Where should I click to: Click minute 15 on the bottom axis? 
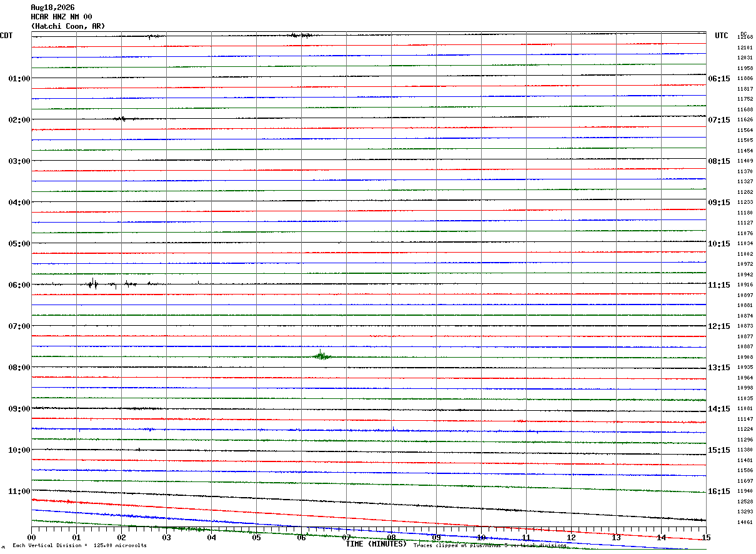(706, 538)
